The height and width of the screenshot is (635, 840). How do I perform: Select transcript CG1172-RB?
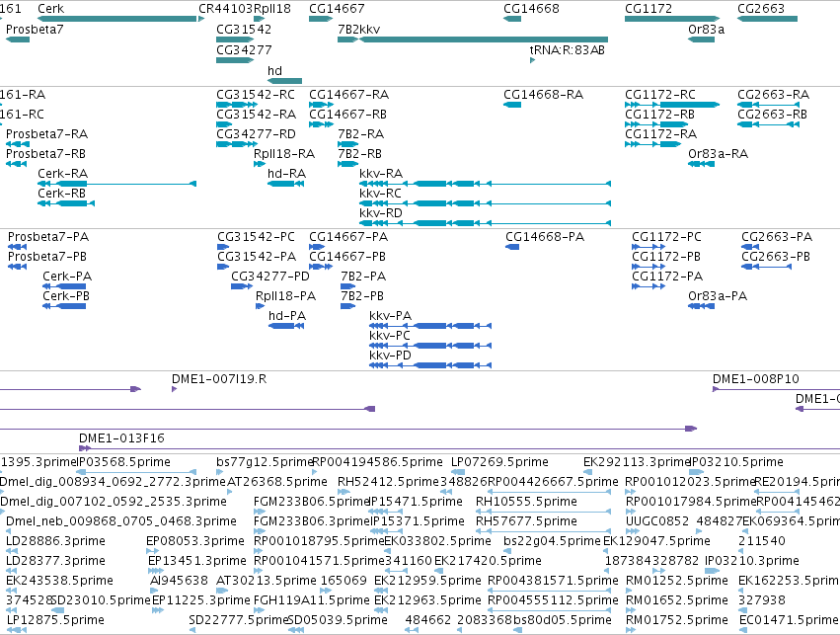[656, 124]
